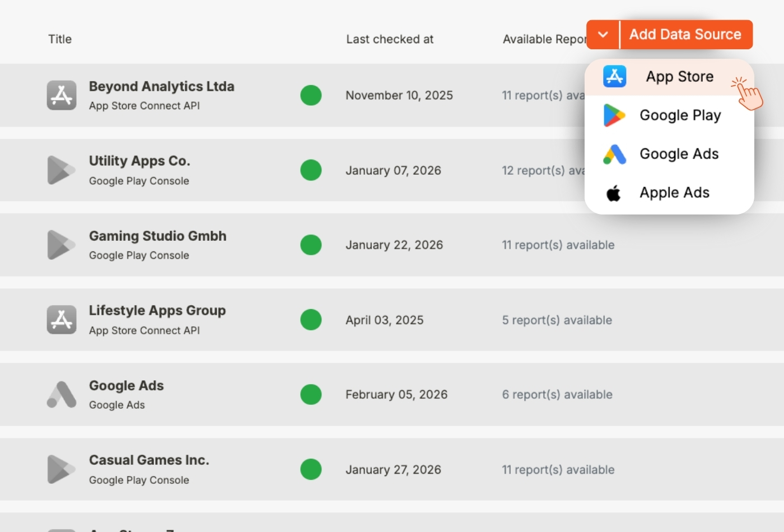Viewport: 784px width, 532px height.
Task: Click the App Store icon in the dropdown menu
Action: point(614,76)
